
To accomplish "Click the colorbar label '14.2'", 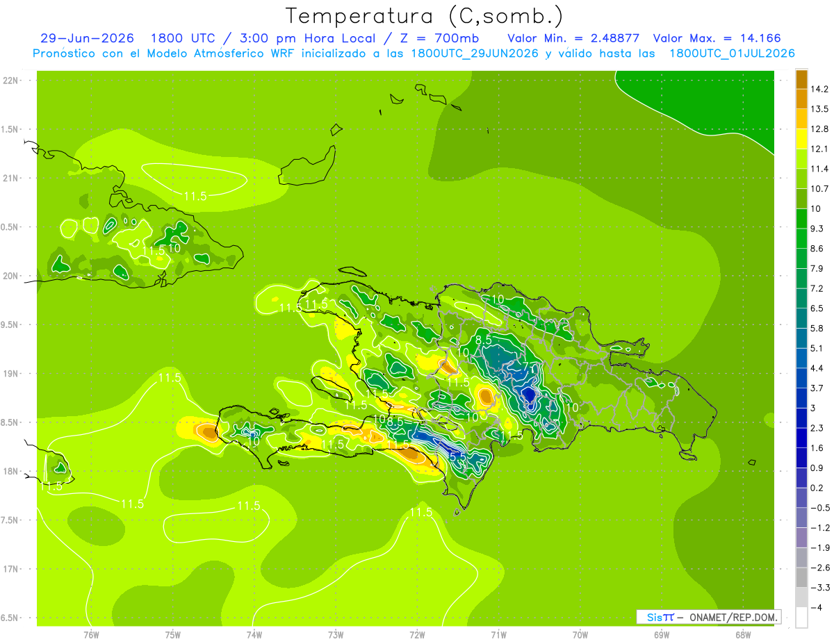I will [x=820, y=89].
